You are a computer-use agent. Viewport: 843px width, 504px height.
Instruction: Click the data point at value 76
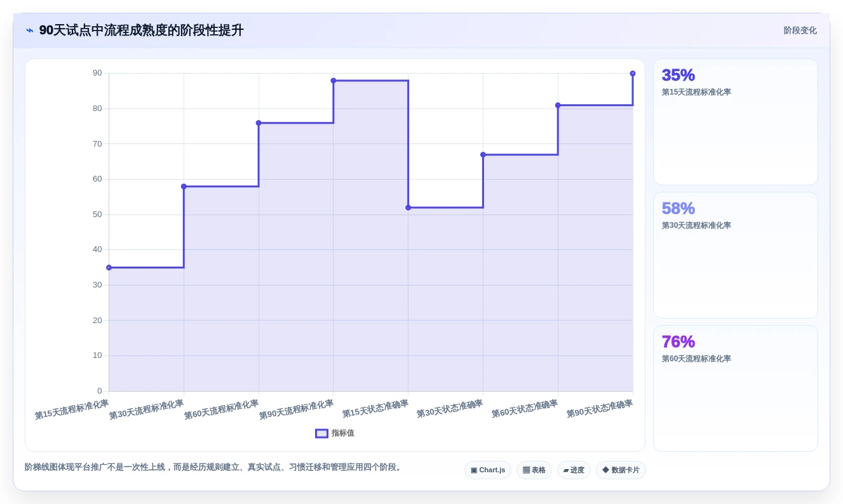[x=259, y=123]
